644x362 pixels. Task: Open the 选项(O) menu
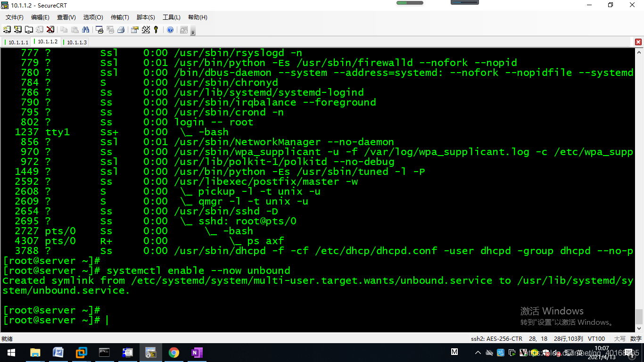tap(93, 17)
